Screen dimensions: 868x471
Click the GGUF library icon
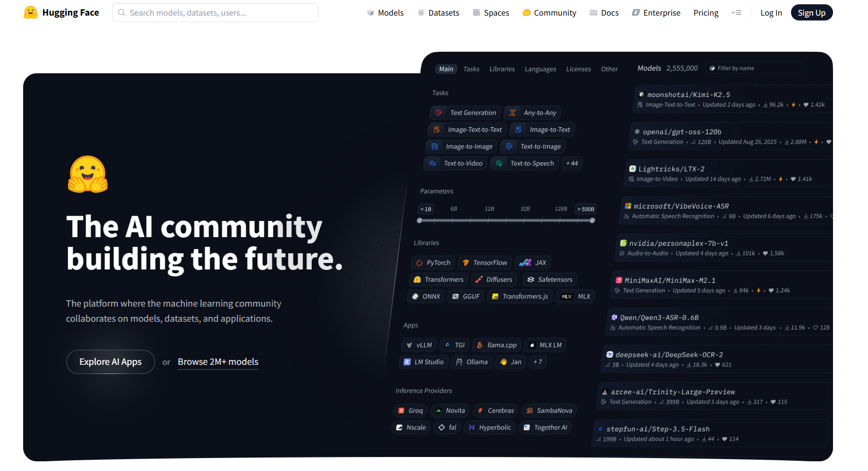(x=456, y=296)
